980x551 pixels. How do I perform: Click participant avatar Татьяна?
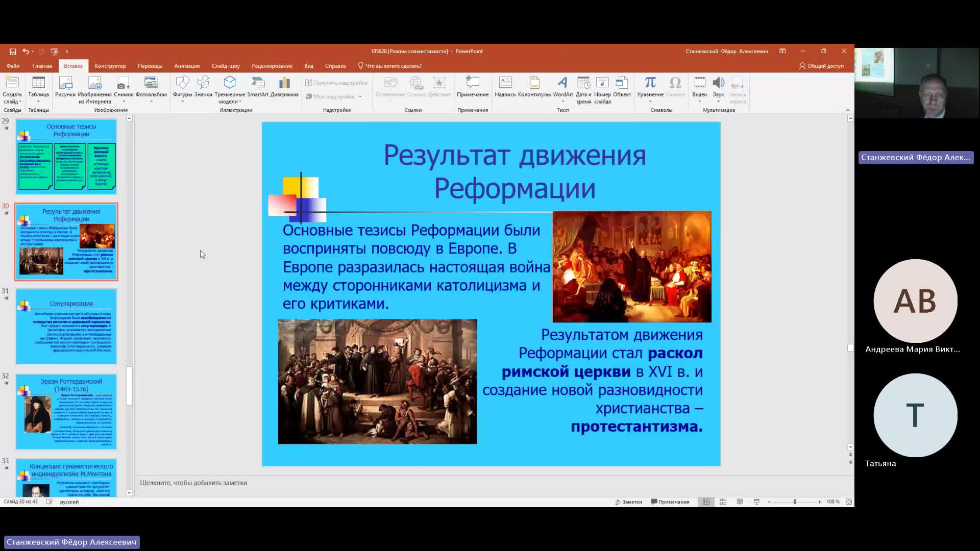click(915, 415)
